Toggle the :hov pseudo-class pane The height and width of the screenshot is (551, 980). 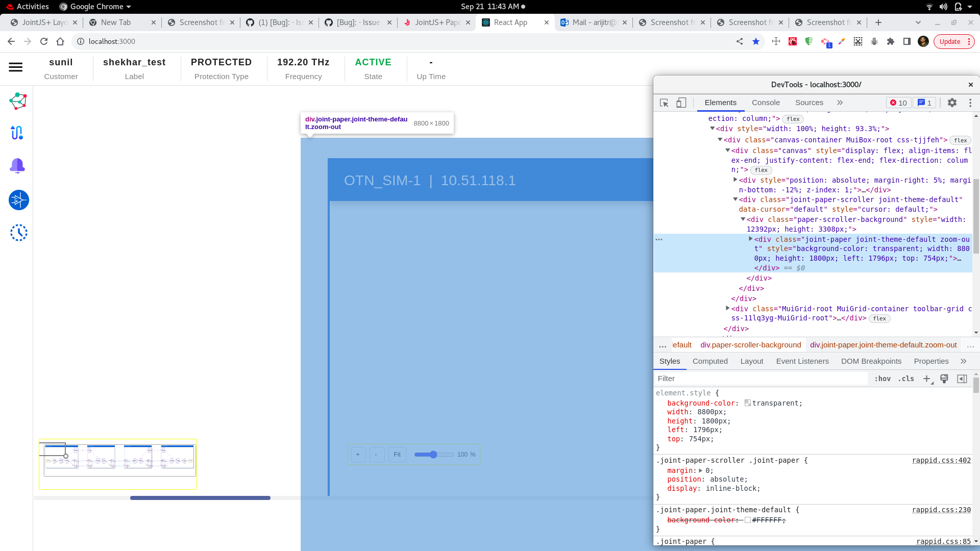pyautogui.click(x=882, y=379)
